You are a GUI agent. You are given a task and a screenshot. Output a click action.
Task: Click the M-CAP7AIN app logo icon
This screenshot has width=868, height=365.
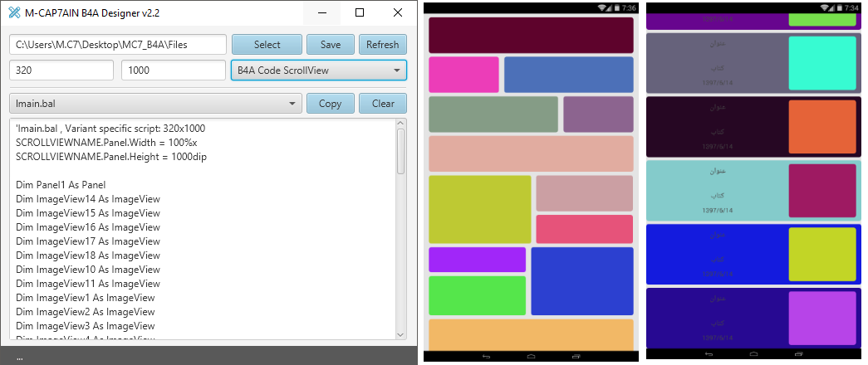(13, 12)
